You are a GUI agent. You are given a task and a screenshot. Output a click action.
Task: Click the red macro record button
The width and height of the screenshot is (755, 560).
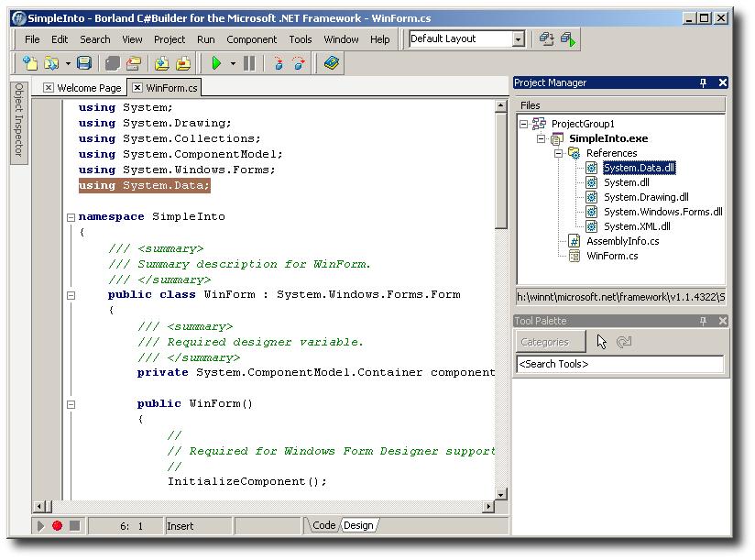58,526
